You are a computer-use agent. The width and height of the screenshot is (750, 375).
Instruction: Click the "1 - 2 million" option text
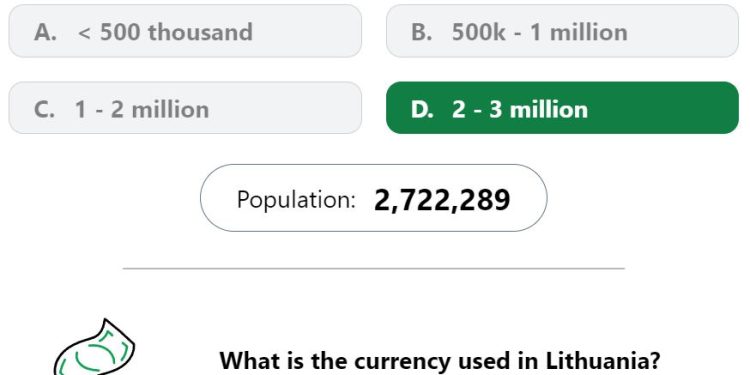(x=142, y=110)
